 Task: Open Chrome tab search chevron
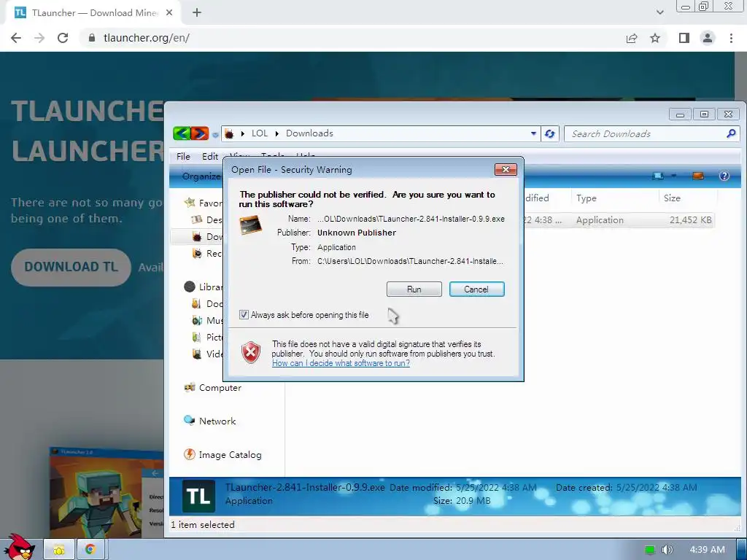point(659,13)
